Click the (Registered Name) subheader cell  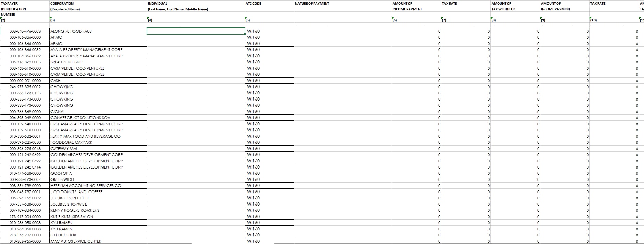coord(98,9)
